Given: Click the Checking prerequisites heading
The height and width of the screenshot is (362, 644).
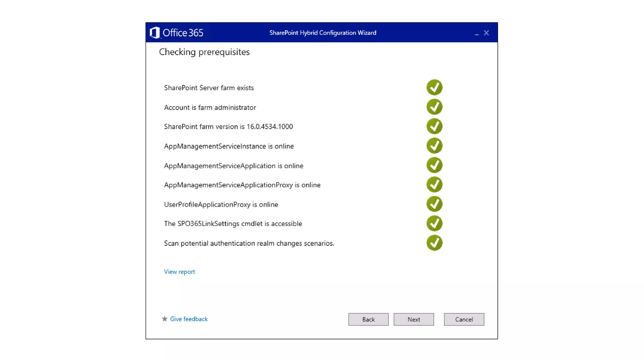Looking at the screenshot, I should tap(204, 52).
